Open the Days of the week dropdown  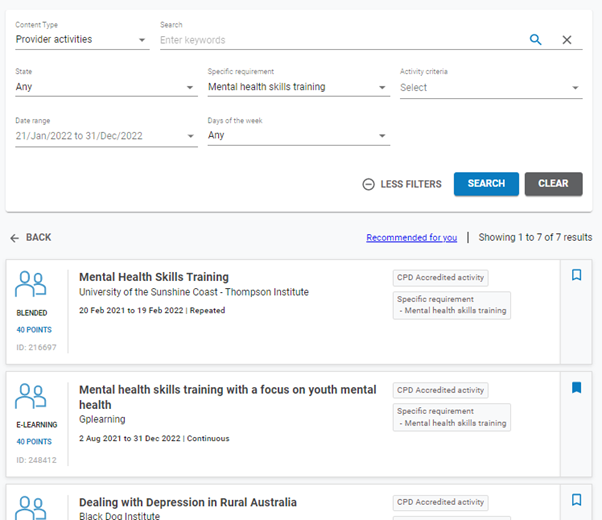click(299, 136)
